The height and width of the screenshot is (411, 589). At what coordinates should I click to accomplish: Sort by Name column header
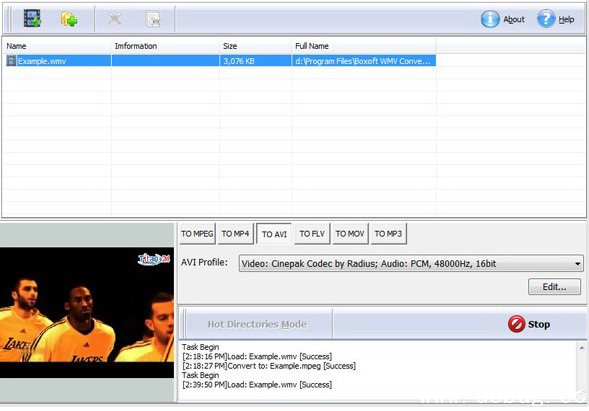point(57,46)
